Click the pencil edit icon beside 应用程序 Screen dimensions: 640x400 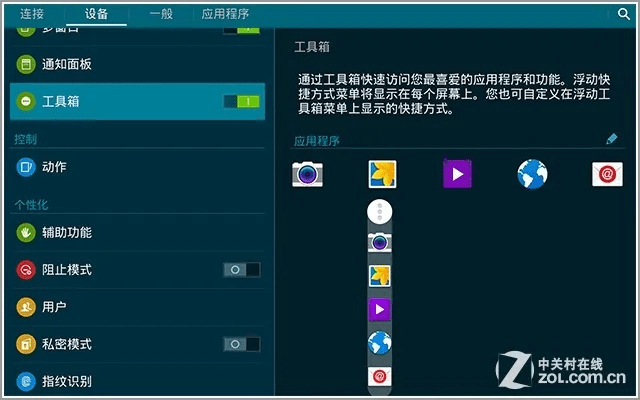click(x=612, y=140)
